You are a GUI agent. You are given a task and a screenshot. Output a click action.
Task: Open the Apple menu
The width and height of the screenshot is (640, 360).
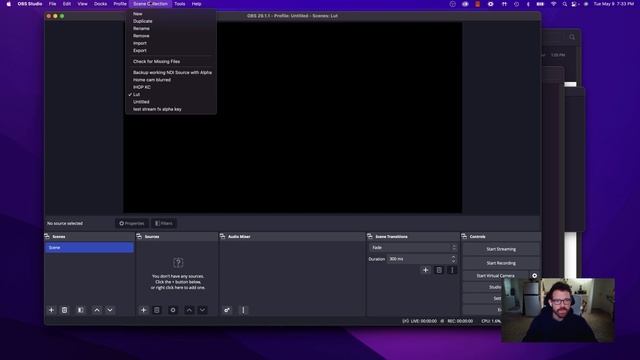[9, 4]
